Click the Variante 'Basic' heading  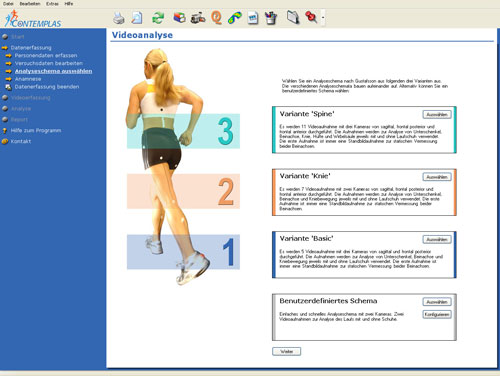[306, 239]
